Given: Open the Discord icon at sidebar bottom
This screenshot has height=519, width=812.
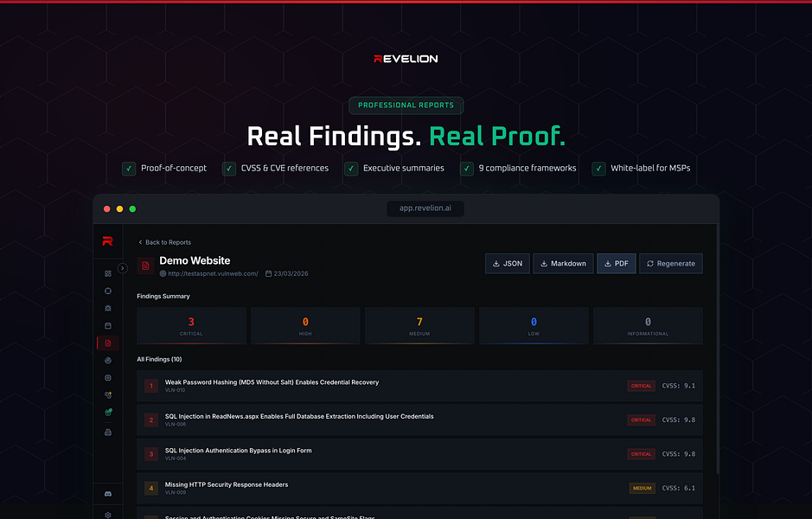Looking at the screenshot, I should pyautogui.click(x=108, y=494).
